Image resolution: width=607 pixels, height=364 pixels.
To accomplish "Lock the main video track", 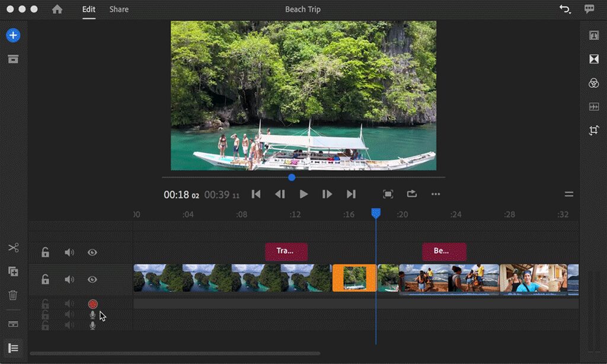I will pyautogui.click(x=45, y=279).
